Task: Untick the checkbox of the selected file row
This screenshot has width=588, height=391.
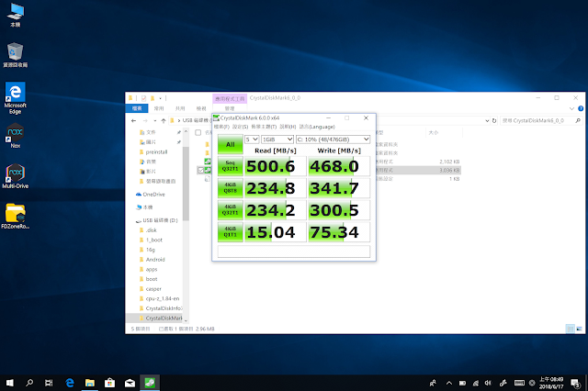Action: pos(200,171)
